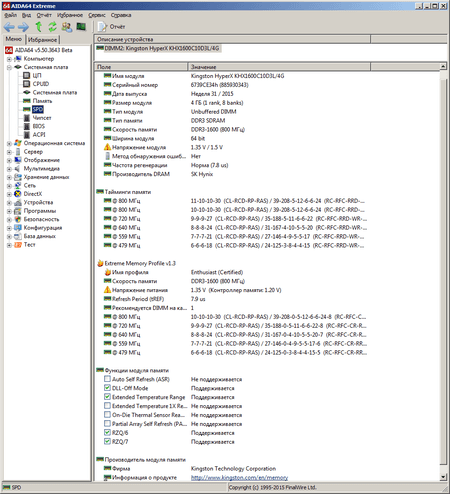The height and width of the screenshot is (494, 450).
Task: Open the Отчёт menu
Action: [x=44, y=15]
